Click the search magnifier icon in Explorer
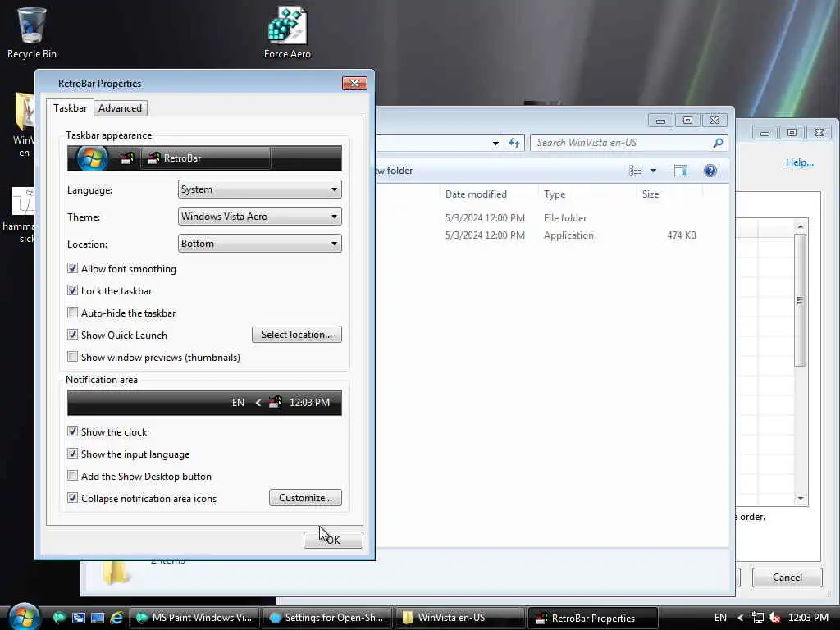This screenshot has width=840, height=630. [x=718, y=143]
